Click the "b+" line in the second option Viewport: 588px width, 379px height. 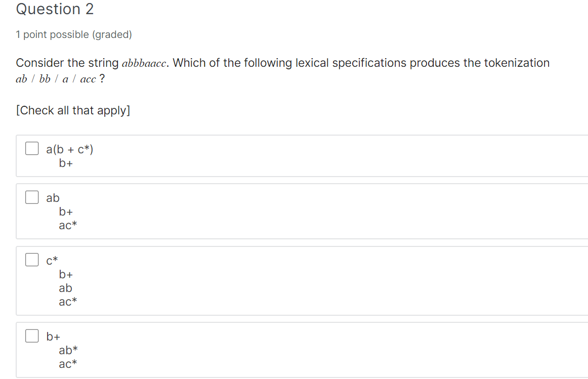coord(66,212)
